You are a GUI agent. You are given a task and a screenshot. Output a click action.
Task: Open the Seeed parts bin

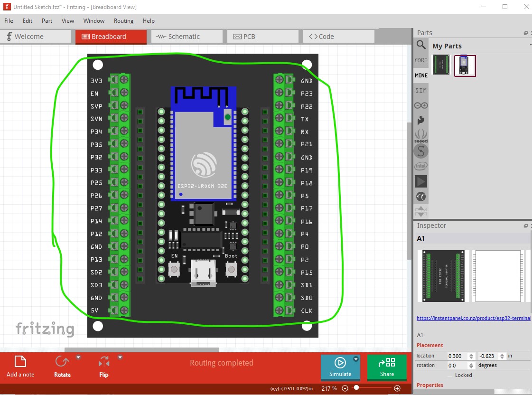(x=421, y=136)
